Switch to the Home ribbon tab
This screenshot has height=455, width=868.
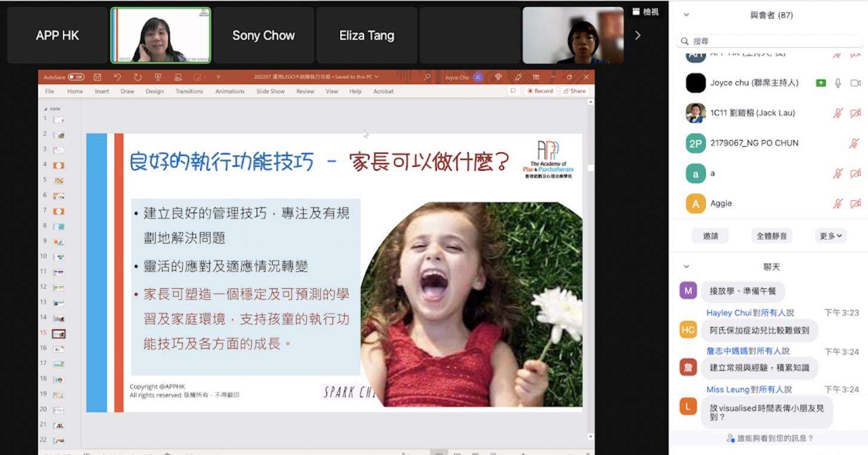[75, 91]
